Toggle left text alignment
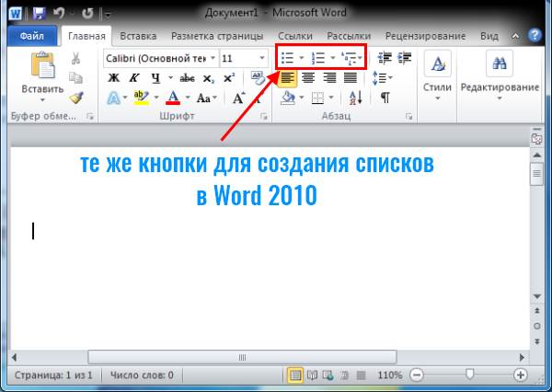This screenshot has height=392, width=552. click(x=288, y=77)
